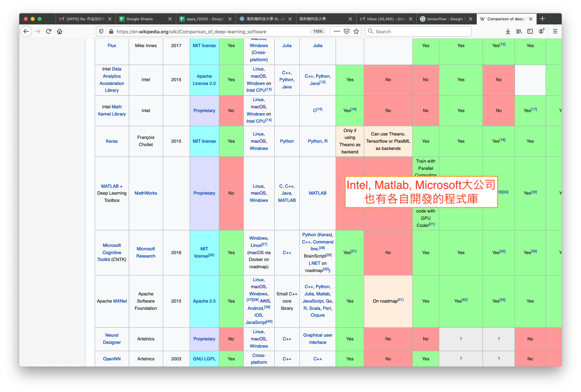Screen dimensions: 581x392
Task: Open the Neural Designer link
Action: click(x=112, y=339)
